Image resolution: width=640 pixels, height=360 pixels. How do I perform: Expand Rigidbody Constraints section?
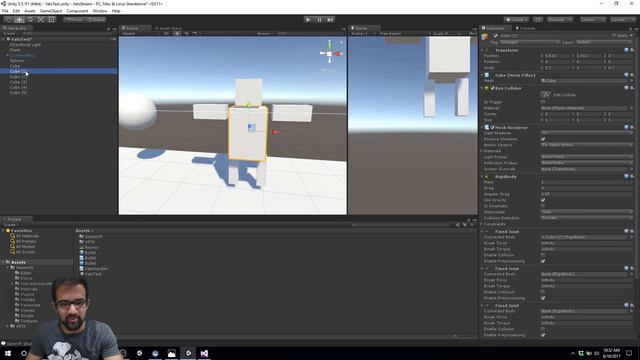[482, 224]
